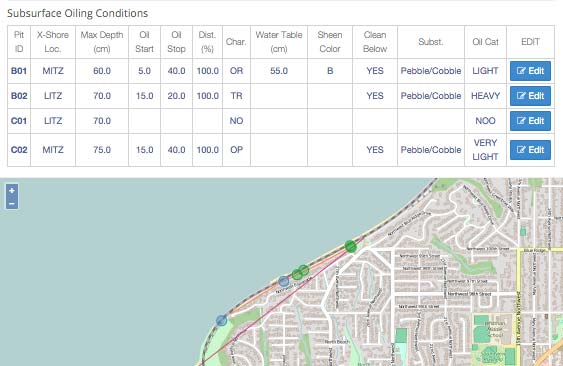Select the VERY LIGHT oil category cell

(x=485, y=150)
